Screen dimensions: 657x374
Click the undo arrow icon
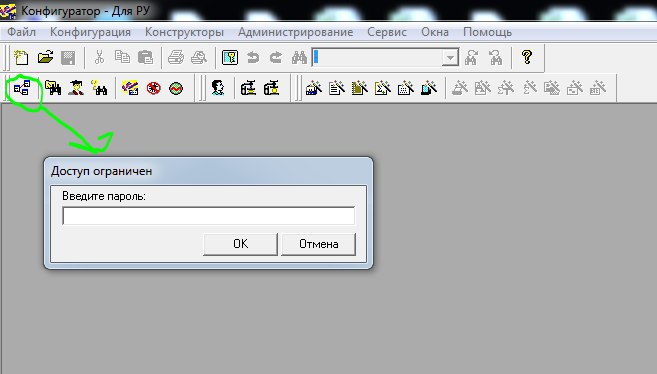pyautogui.click(x=253, y=57)
